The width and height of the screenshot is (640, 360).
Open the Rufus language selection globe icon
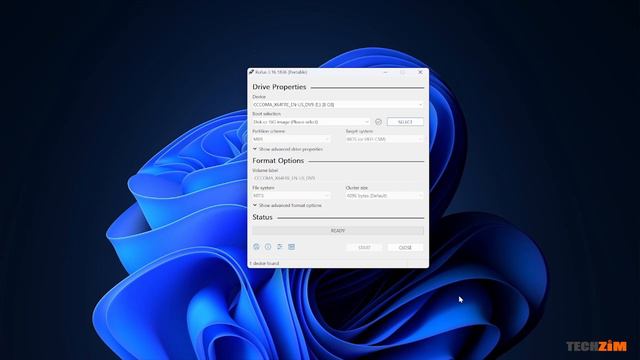point(256,247)
